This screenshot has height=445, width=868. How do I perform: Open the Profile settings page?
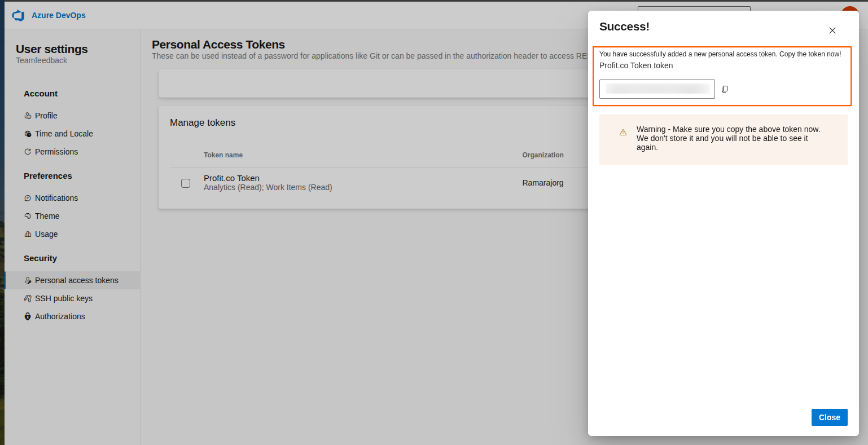point(46,116)
